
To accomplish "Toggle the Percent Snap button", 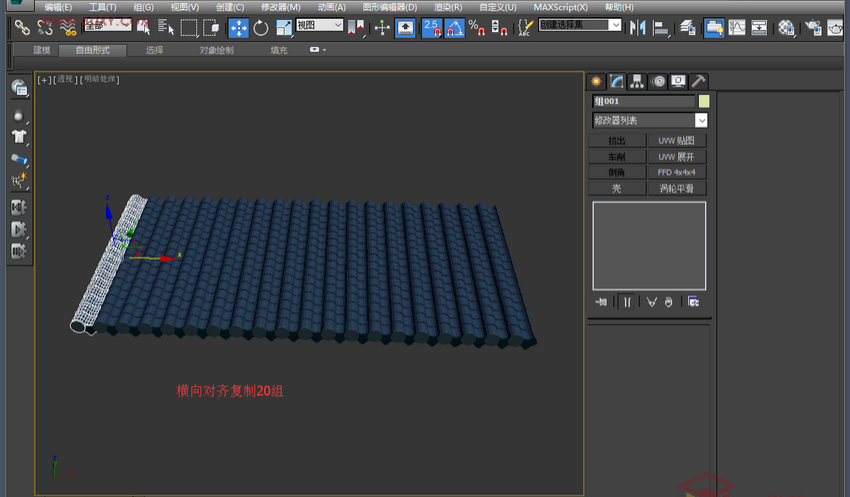I will (x=476, y=28).
